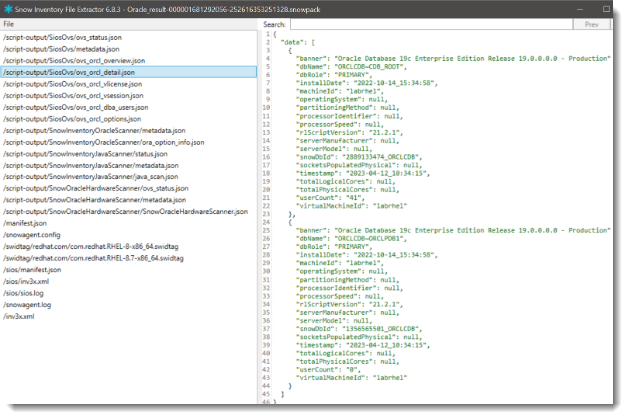Open /snowagent.log file entry
This screenshot has height=419, width=628.
pyautogui.click(x=27, y=304)
